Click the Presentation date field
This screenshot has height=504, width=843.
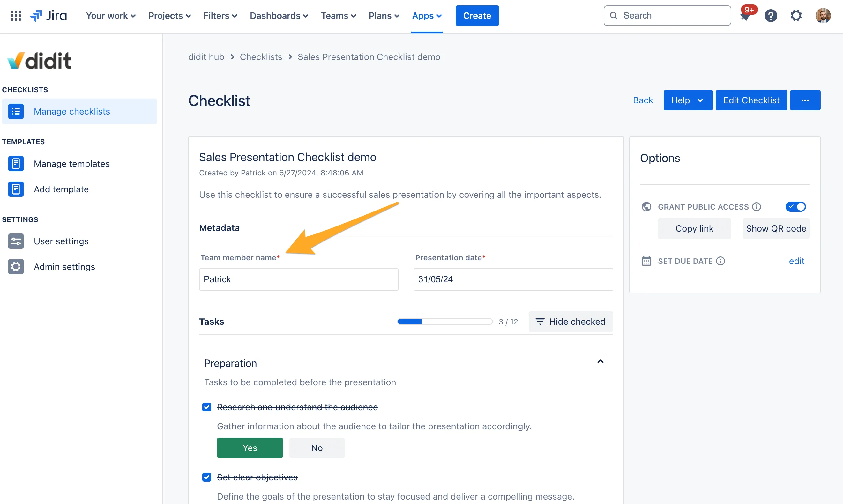pos(513,279)
